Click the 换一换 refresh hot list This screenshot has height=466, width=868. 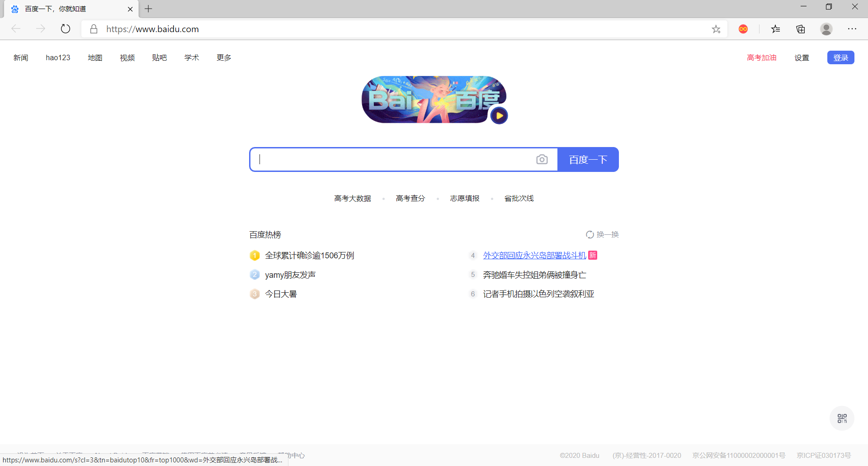[602, 234]
